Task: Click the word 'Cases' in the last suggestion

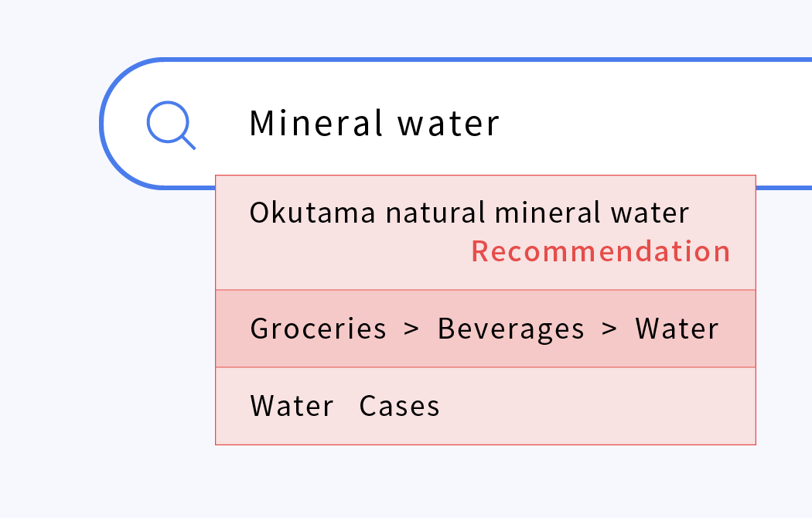Action: 399,406
